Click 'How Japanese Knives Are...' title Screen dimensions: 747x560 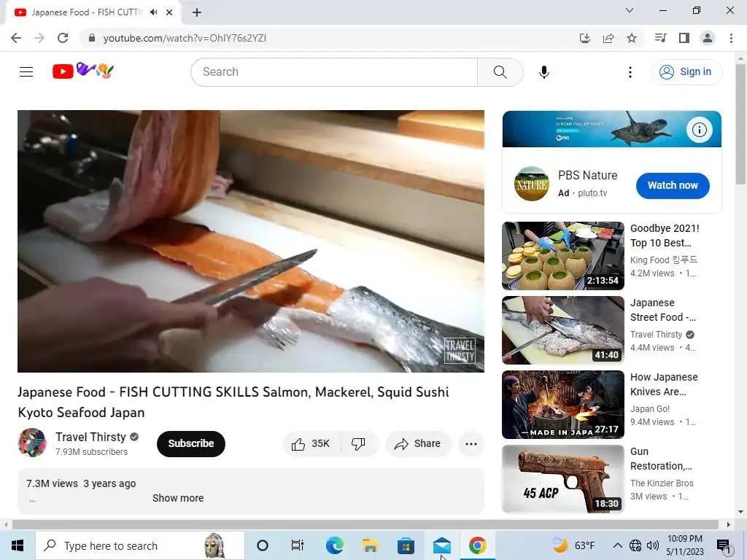[664, 384]
